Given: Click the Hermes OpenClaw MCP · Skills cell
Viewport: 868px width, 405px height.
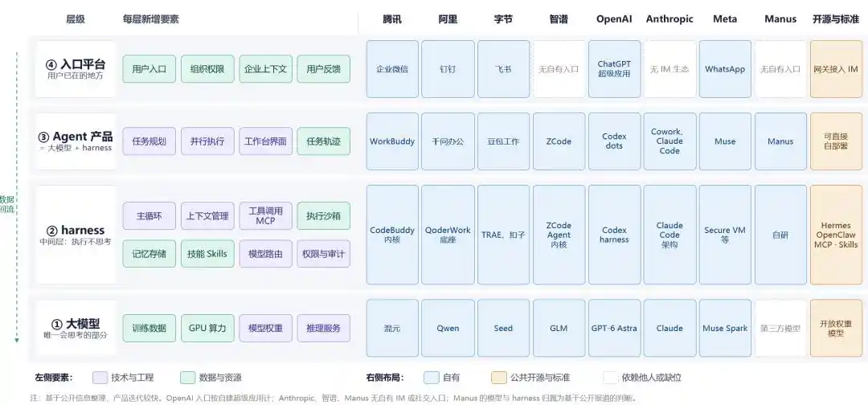Looking at the screenshot, I should (836, 235).
